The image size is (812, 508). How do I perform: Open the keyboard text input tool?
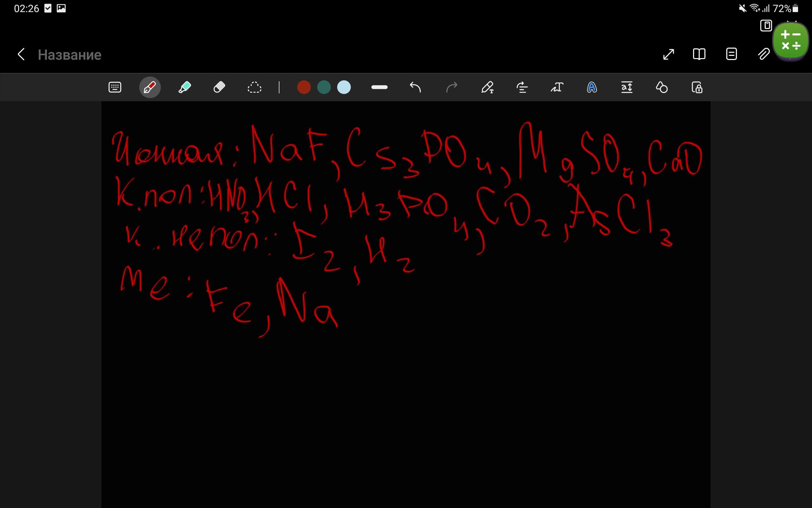[115, 87]
